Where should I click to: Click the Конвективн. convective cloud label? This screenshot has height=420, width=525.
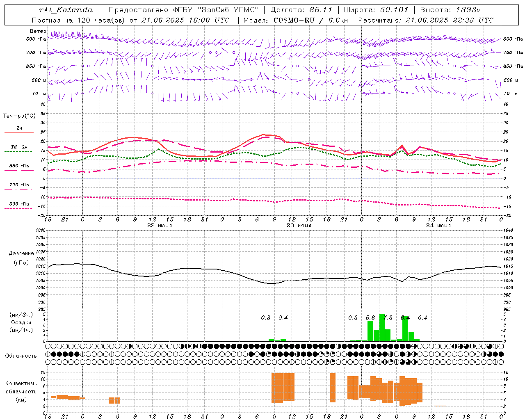(x=21, y=383)
